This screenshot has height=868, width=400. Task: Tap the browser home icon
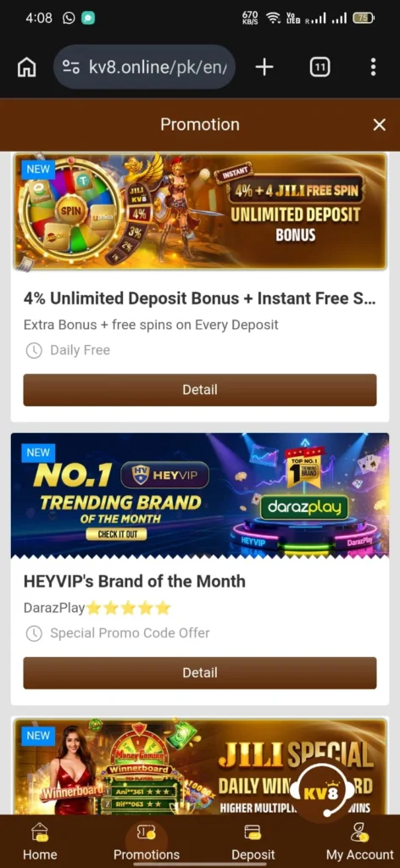(26, 67)
